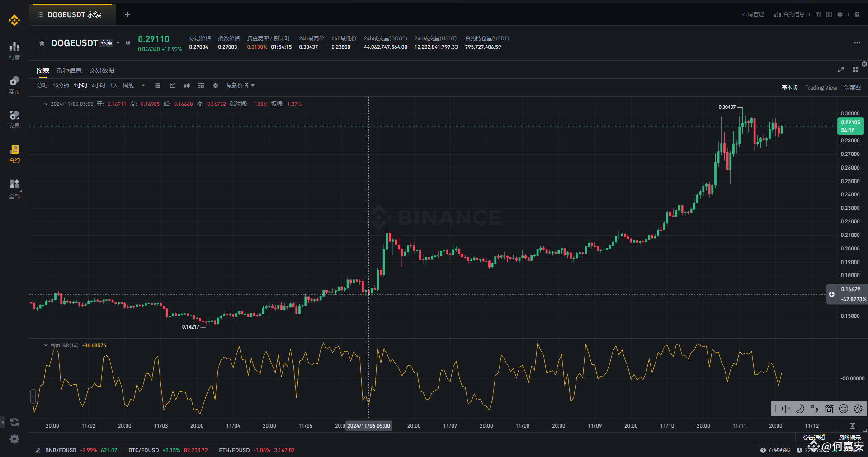Switch chart mode to 深度图
868x457 pixels.
853,88
